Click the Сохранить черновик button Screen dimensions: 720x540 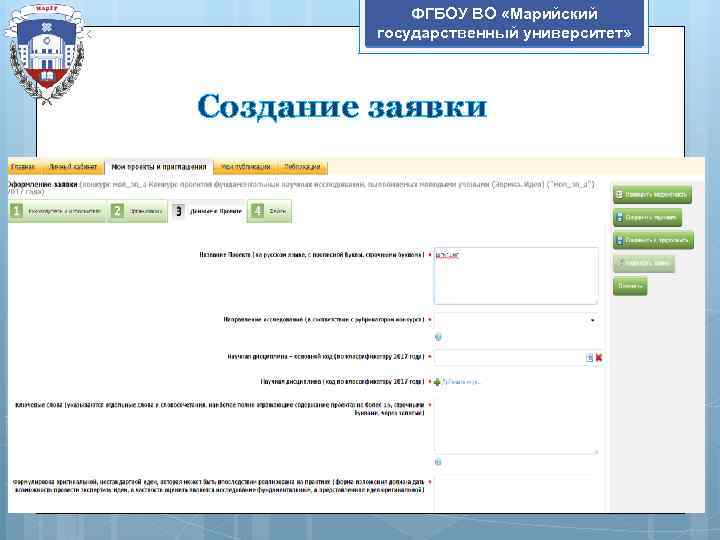coord(647,217)
